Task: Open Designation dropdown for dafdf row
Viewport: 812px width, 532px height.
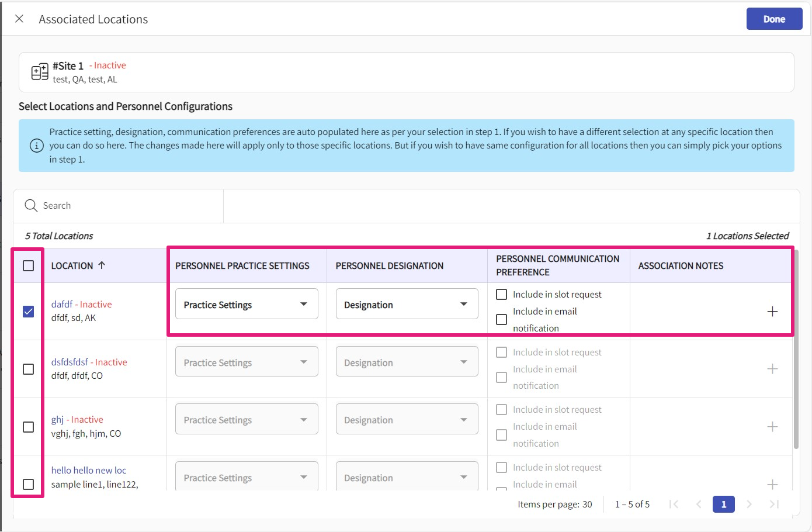Action: click(x=407, y=305)
